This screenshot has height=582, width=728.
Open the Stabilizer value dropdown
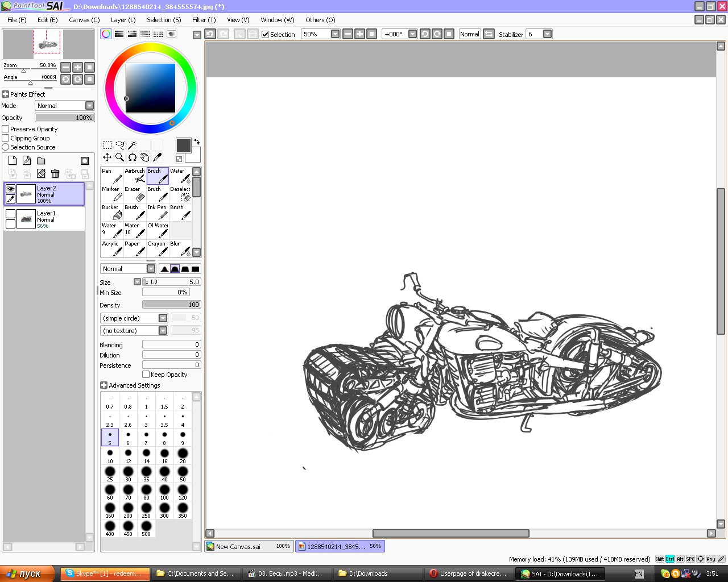click(x=547, y=34)
